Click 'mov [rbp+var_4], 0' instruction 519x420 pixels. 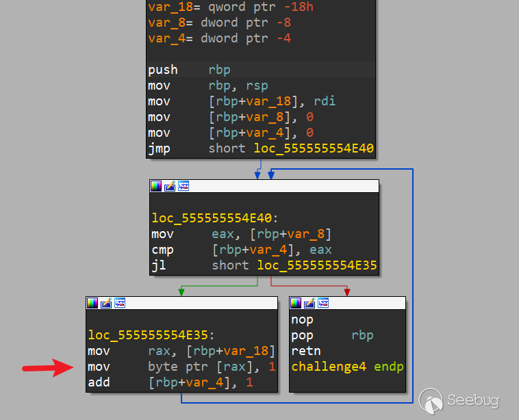point(231,133)
